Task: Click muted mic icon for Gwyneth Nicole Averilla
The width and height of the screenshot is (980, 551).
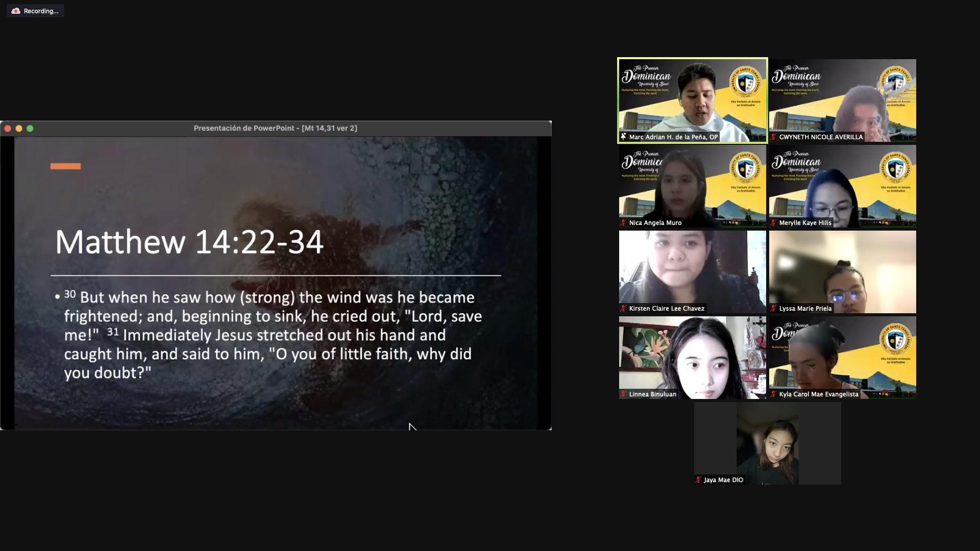Action: (774, 137)
